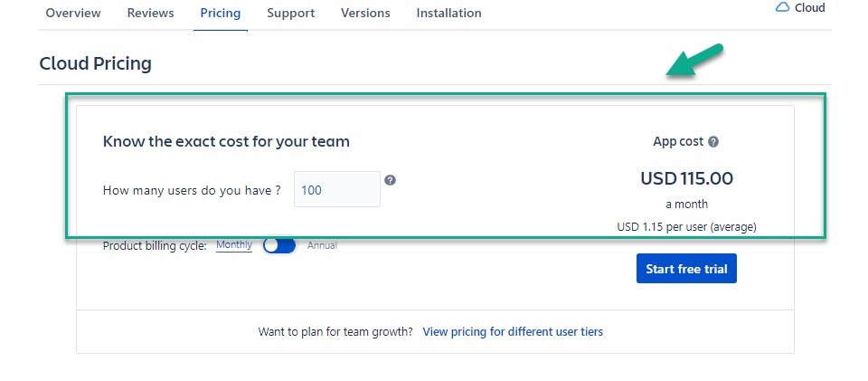Open the Support tab
The height and width of the screenshot is (381, 868).
pyautogui.click(x=291, y=14)
